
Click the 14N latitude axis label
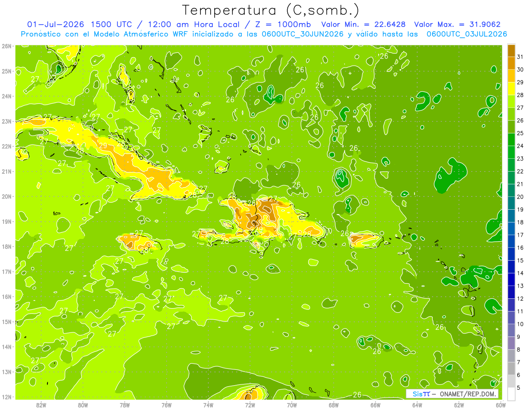point(7,347)
